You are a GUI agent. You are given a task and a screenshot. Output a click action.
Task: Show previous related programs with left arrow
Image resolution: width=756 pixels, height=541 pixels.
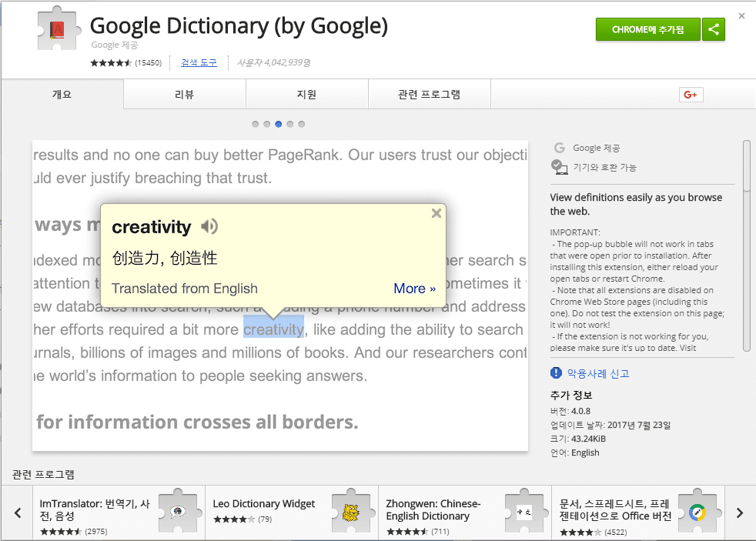(x=18, y=513)
